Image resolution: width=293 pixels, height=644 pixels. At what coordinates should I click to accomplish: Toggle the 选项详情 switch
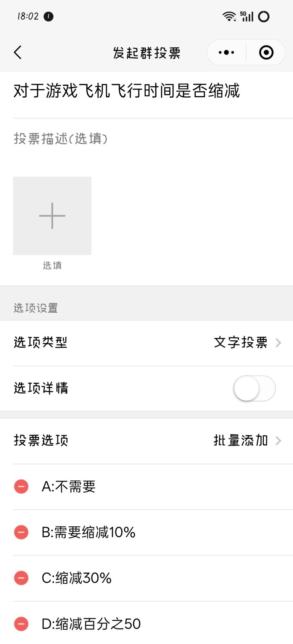(254, 388)
